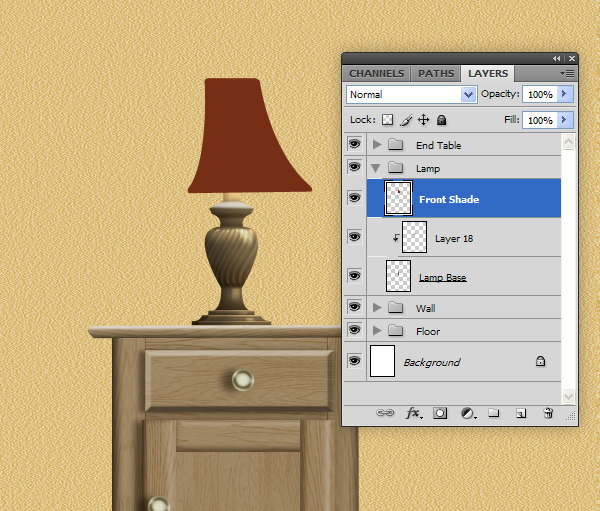Hide the Front Shade layer

354,198
